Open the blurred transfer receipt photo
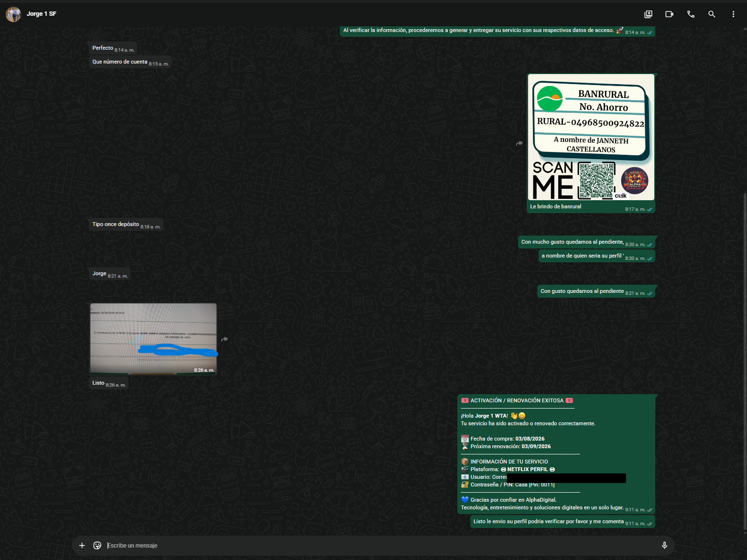Image resolution: width=747 pixels, height=560 pixels. (x=153, y=338)
